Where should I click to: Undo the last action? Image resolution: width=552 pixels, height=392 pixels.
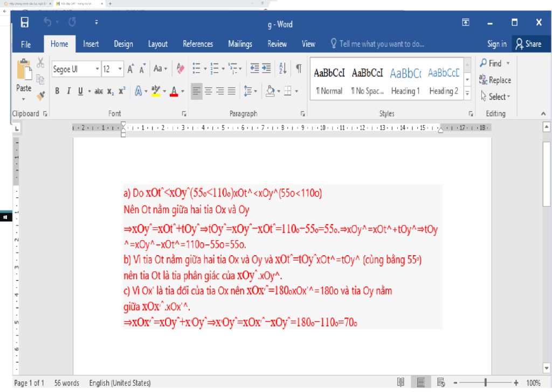pyautogui.click(x=47, y=23)
